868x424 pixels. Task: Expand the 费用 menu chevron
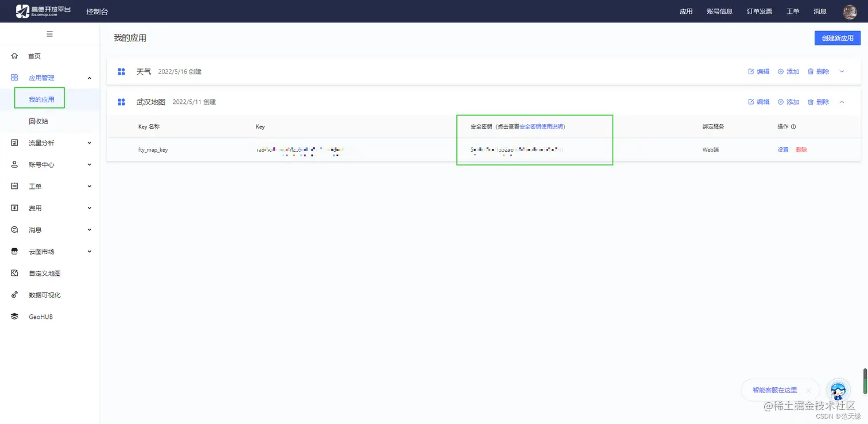pyautogui.click(x=89, y=208)
